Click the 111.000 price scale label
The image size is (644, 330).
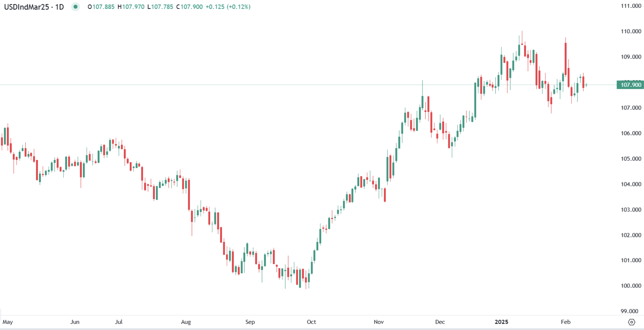[631, 6]
